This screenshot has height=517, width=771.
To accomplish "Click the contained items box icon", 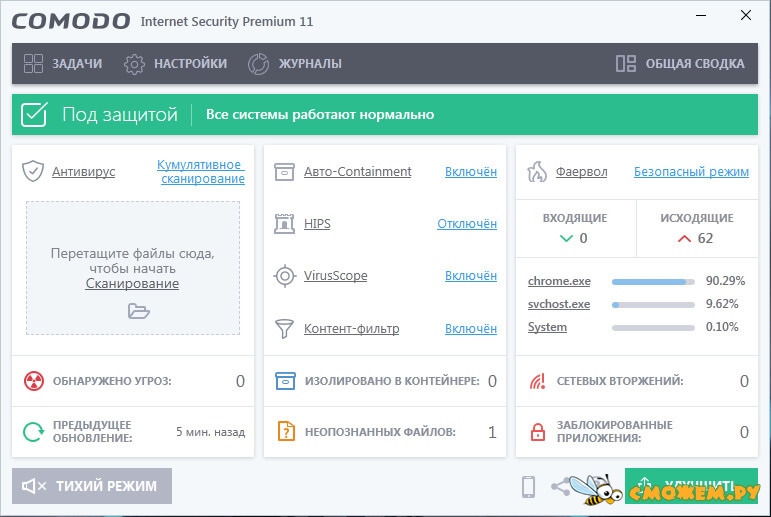I will pyautogui.click(x=285, y=381).
